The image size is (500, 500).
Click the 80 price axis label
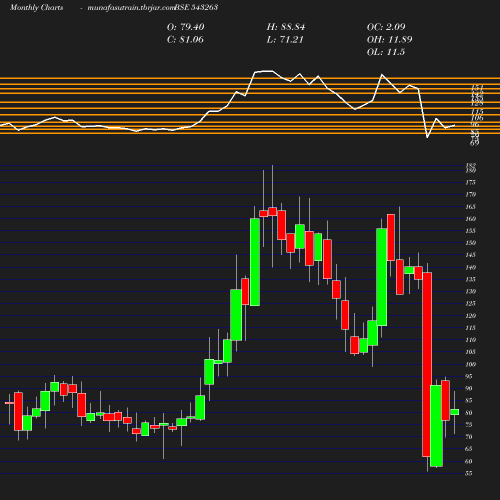pos(469,413)
